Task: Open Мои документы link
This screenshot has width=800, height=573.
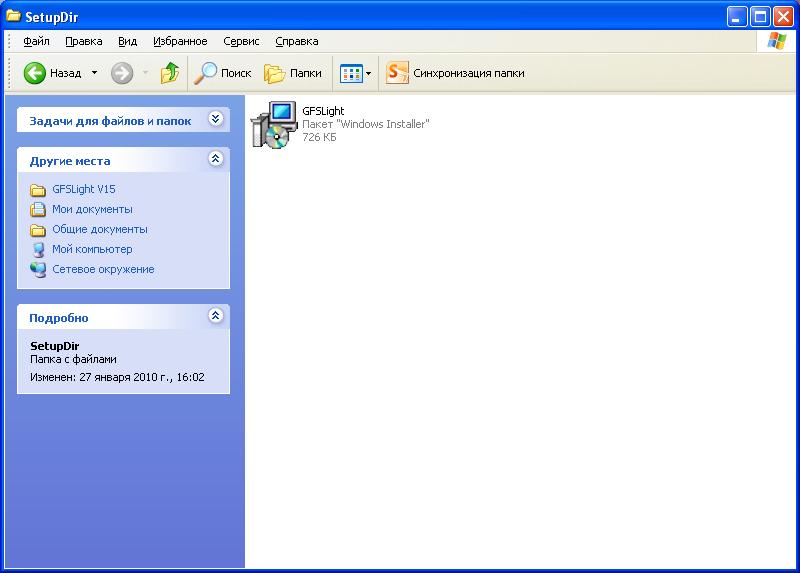Action: pyautogui.click(x=92, y=209)
